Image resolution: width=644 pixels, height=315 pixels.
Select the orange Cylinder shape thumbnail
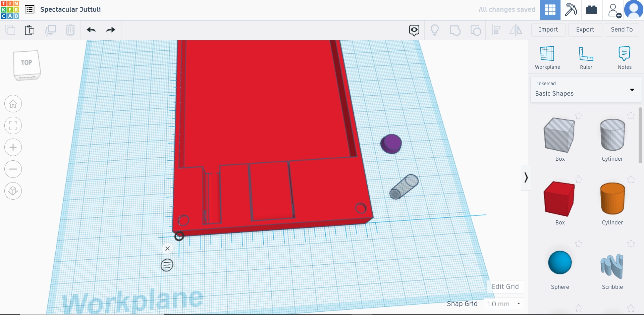(612, 199)
